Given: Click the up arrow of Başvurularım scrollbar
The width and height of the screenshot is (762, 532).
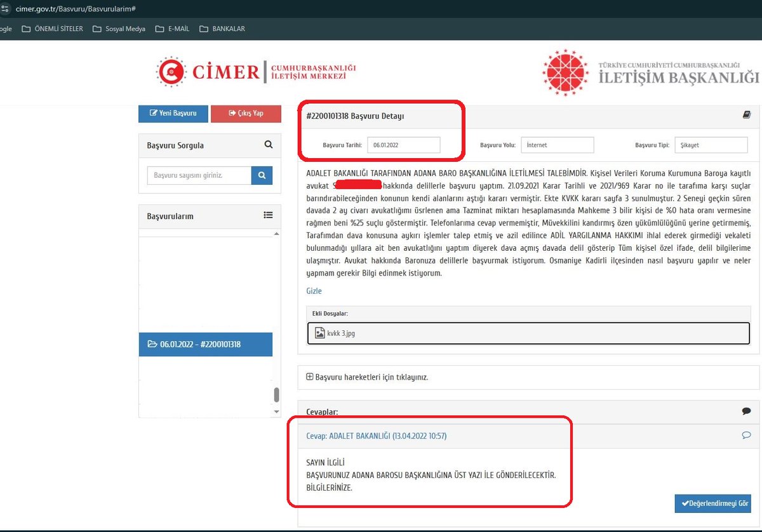Looking at the screenshot, I should coord(276,234).
